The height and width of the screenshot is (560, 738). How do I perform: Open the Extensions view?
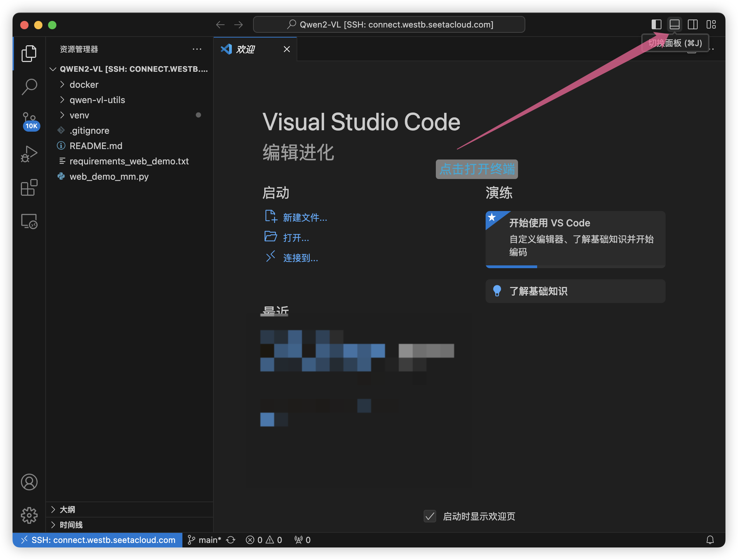click(29, 188)
